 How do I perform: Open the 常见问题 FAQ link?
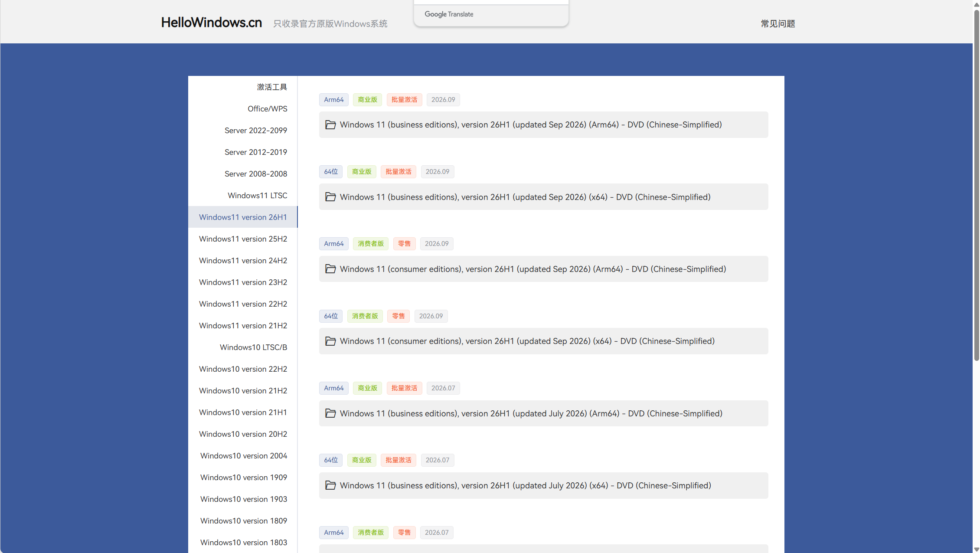pos(778,23)
